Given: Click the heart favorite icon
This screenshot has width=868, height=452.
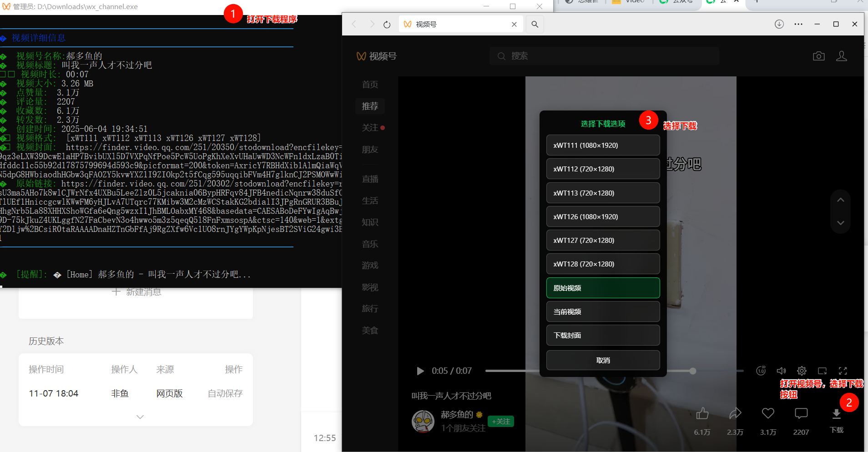Looking at the screenshot, I should (768, 413).
